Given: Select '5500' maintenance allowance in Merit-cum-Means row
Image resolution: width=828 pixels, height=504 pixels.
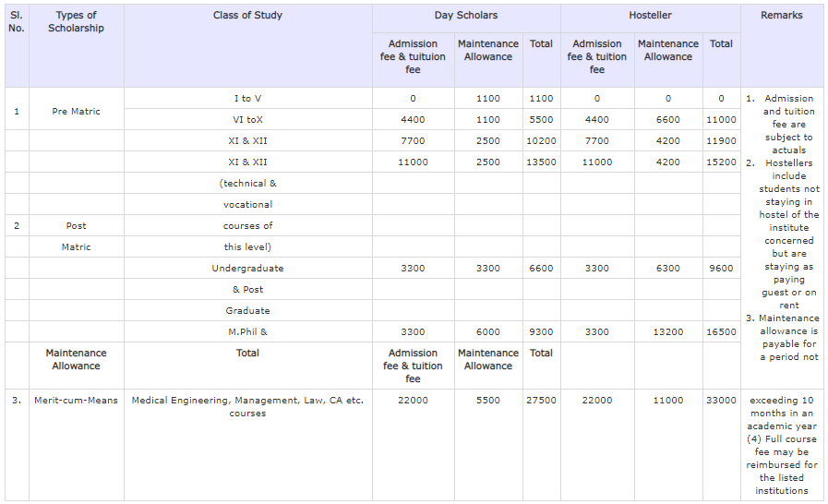Looking at the screenshot, I should pos(488,401).
